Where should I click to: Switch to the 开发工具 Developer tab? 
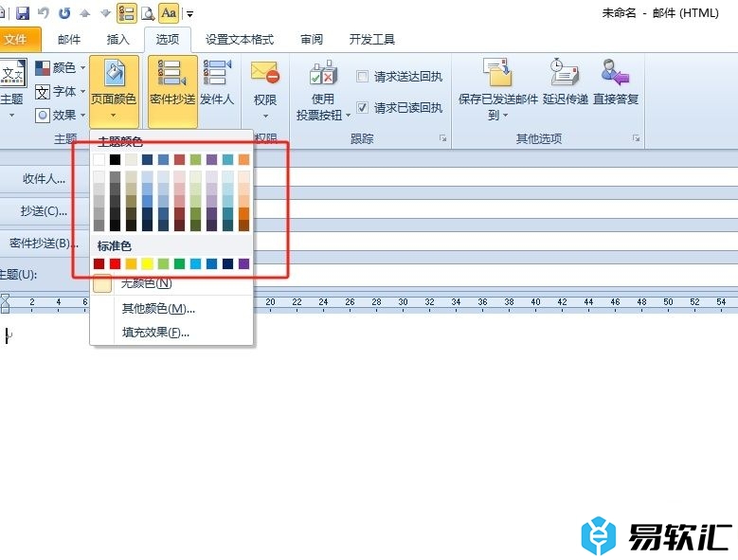(371, 40)
